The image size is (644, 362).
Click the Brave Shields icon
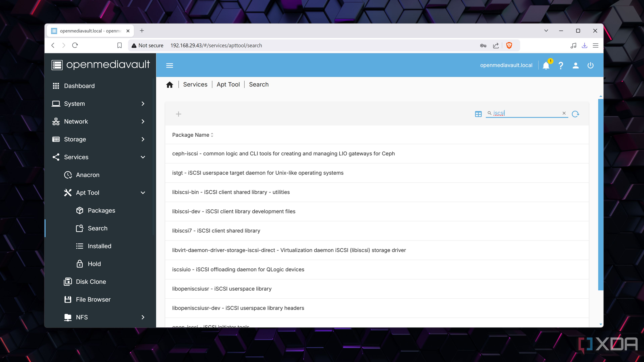[509, 45]
